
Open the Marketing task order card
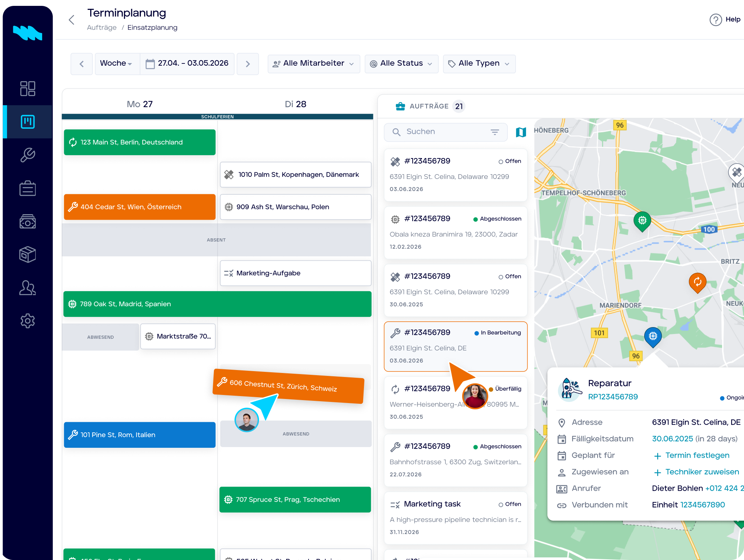pos(455,518)
